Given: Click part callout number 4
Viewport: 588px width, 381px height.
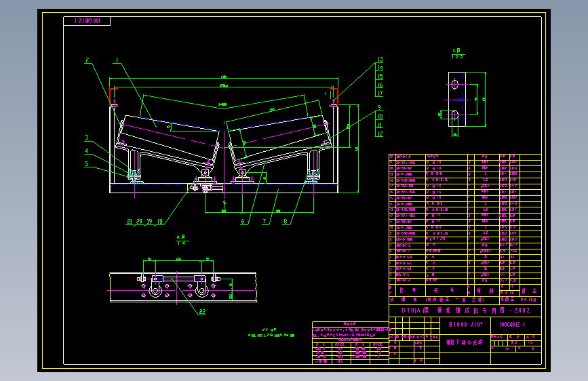Looking at the screenshot, I should [x=87, y=151].
